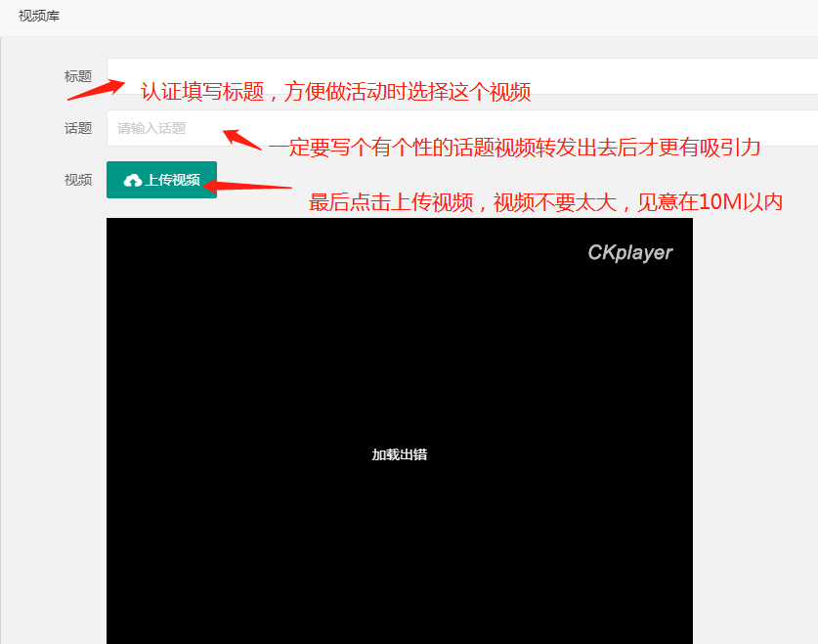Click the 请输入话题 topic input field
The height and width of the screenshot is (644, 818).
[462, 128]
